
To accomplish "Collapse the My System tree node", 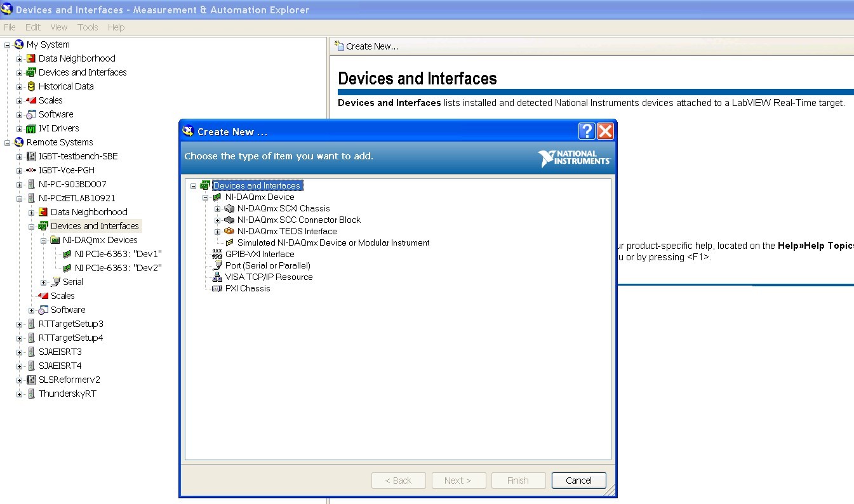I will point(7,44).
